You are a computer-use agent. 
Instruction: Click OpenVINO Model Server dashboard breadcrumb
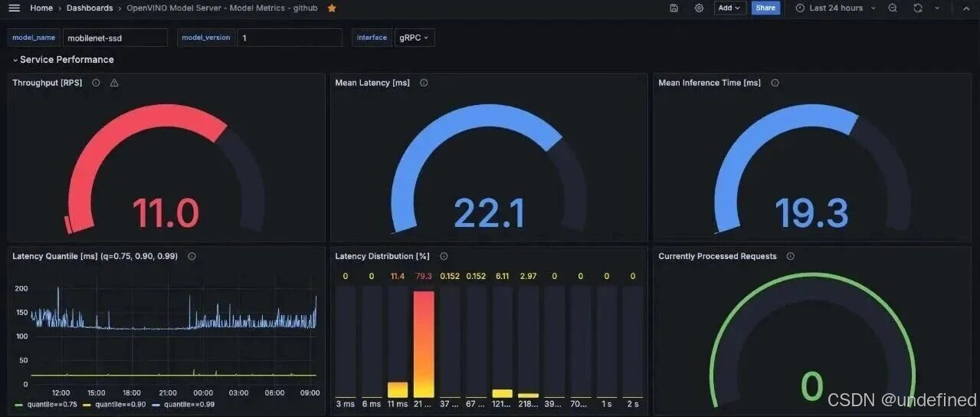pyautogui.click(x=222, y=8)
